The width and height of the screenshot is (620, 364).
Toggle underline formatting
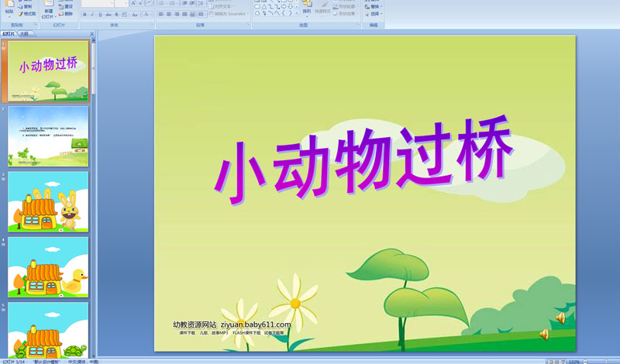pyautogui.click(x=100, y=15)
